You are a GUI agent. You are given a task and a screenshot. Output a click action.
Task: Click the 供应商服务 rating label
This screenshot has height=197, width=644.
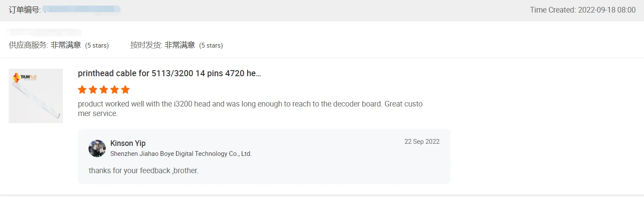pyautogui.click(x=29, y=45)
